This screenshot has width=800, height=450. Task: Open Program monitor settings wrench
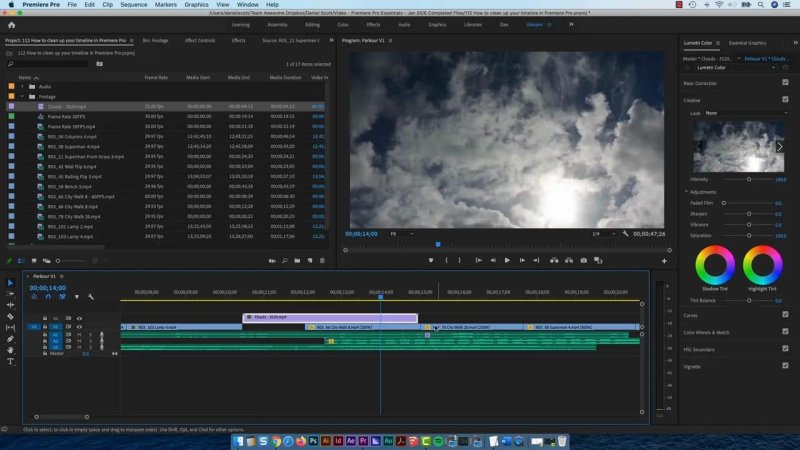tap(626, 234)
